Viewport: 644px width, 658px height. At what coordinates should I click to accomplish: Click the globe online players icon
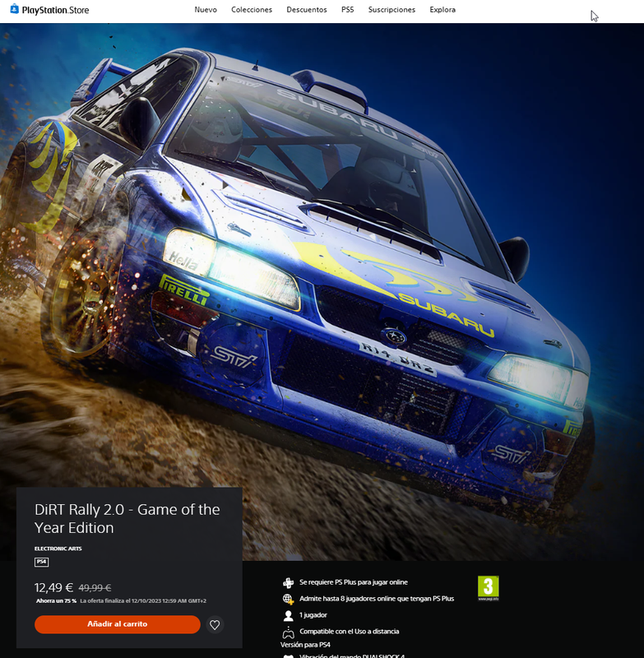click(288, 600)
